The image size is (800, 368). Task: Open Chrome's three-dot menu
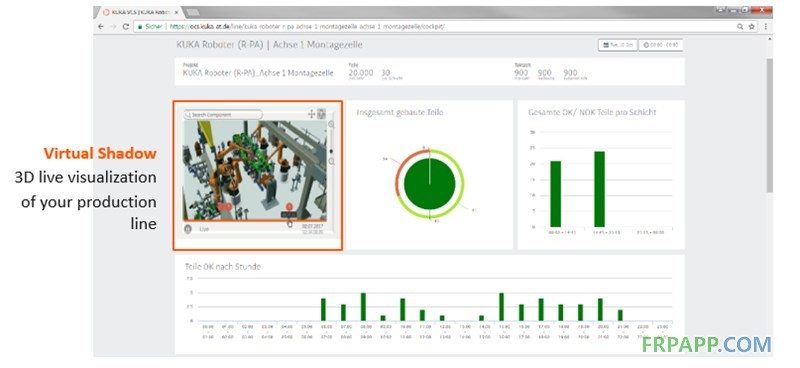(765, 27)
